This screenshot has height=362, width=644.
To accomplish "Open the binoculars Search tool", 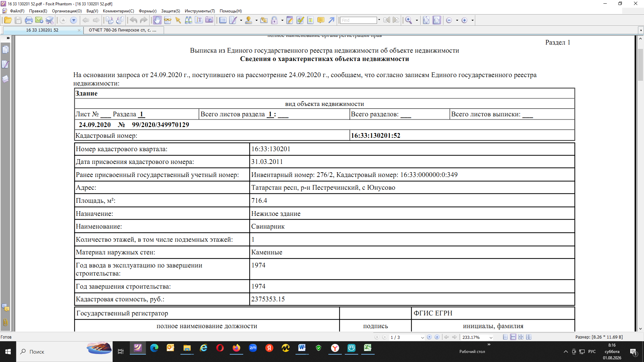I will 189,20.
